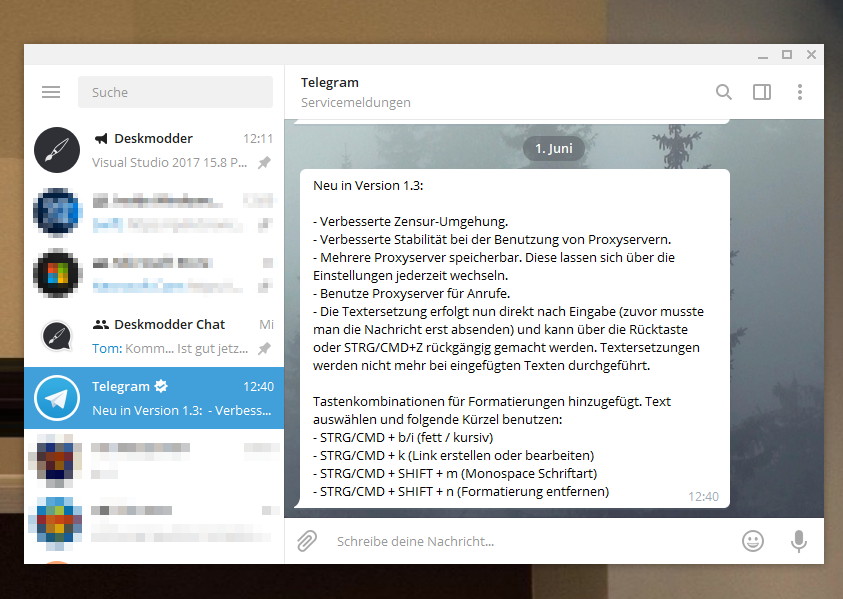843x599 pixels.
Task: Maximize the Telegram window
Action: coord(787,54)
